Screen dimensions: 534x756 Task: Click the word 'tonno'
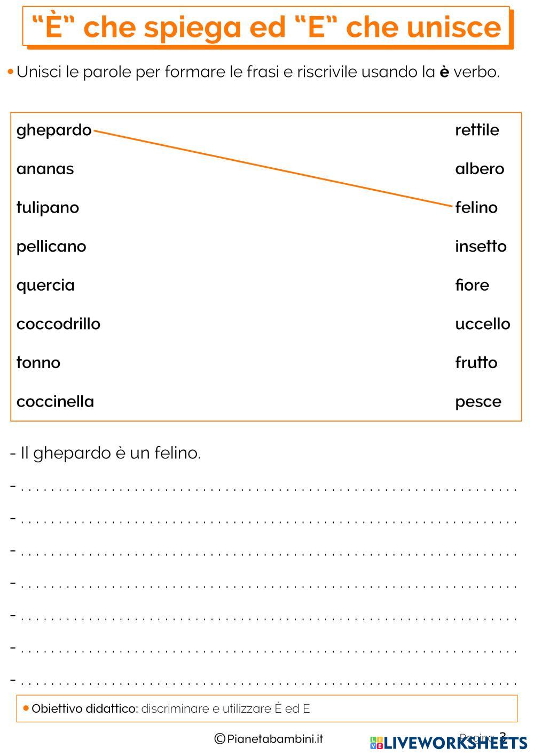38,363
